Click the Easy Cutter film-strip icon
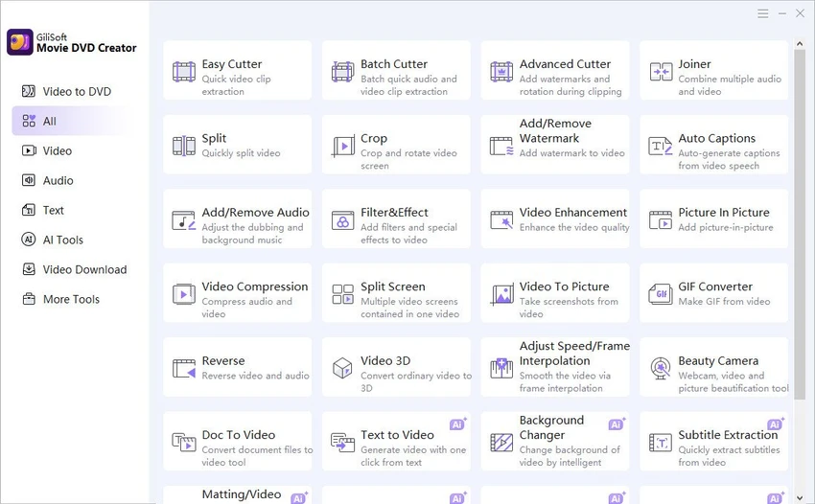The width and height of the screenshot is (815, 504). click(x=184, y=72)
